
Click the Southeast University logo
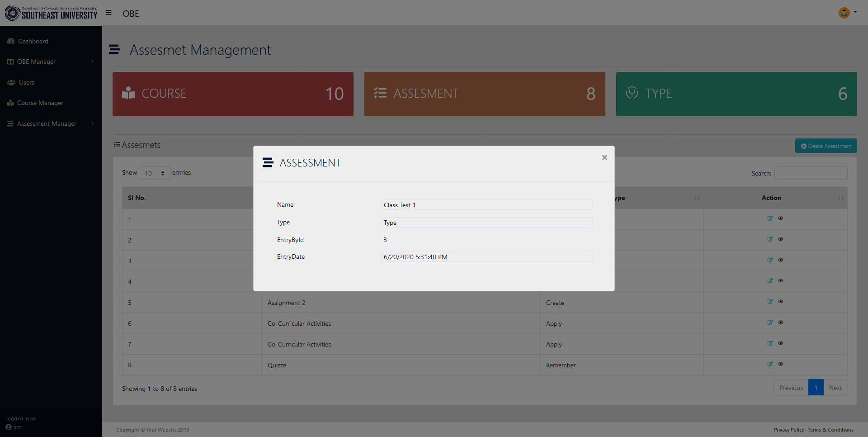click(51, 13)
